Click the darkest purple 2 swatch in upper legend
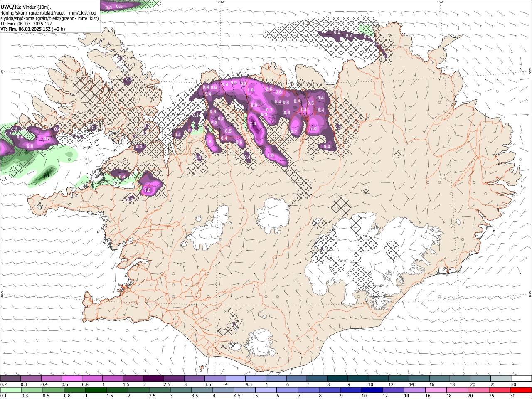This screenshot has height=399, width=532. (153, 379)
